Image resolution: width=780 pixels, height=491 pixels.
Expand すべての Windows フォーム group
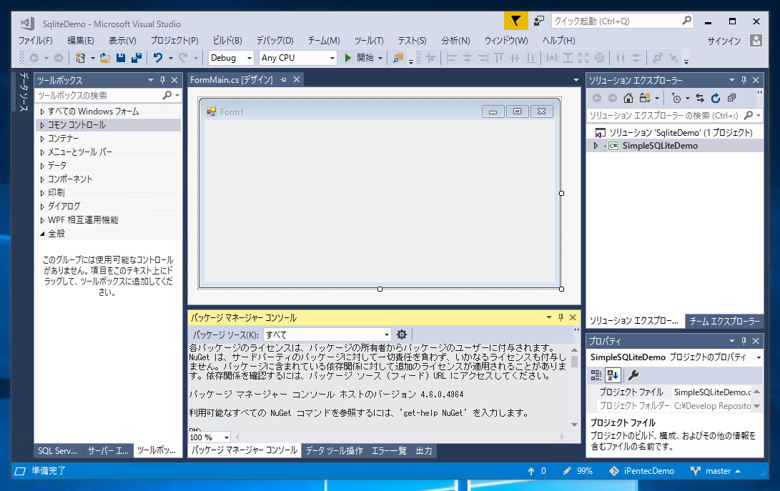pyautogui.click(x=42, y=111)
